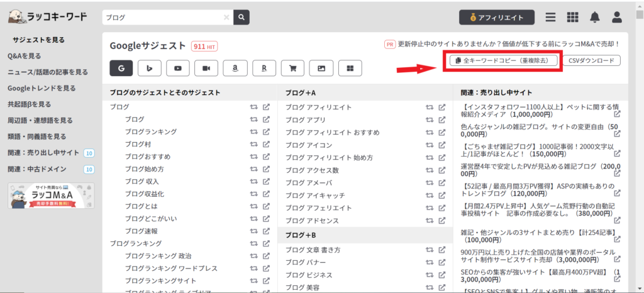
Task: Click the アフィリエイト button
Action: (497, 18)
